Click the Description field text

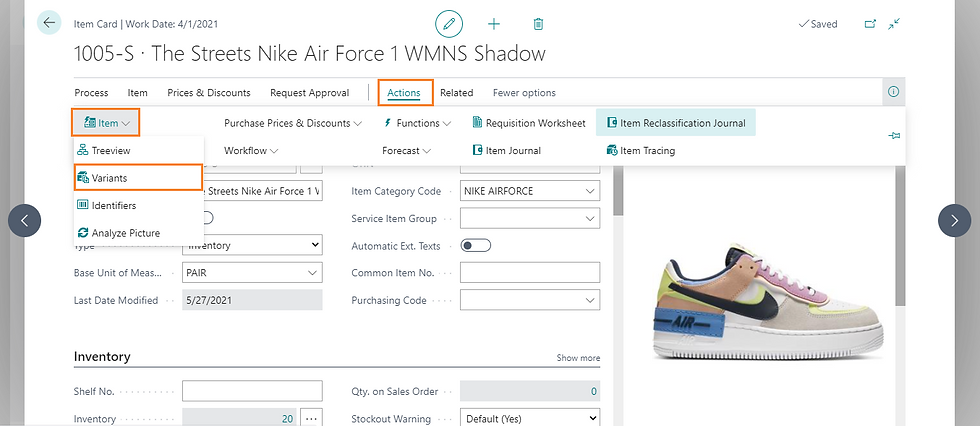[262, 191]
